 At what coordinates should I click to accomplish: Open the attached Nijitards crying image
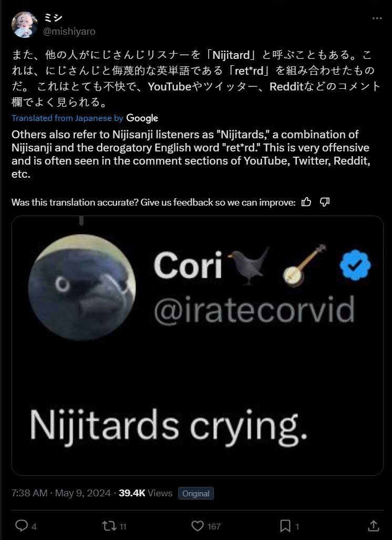198,345
